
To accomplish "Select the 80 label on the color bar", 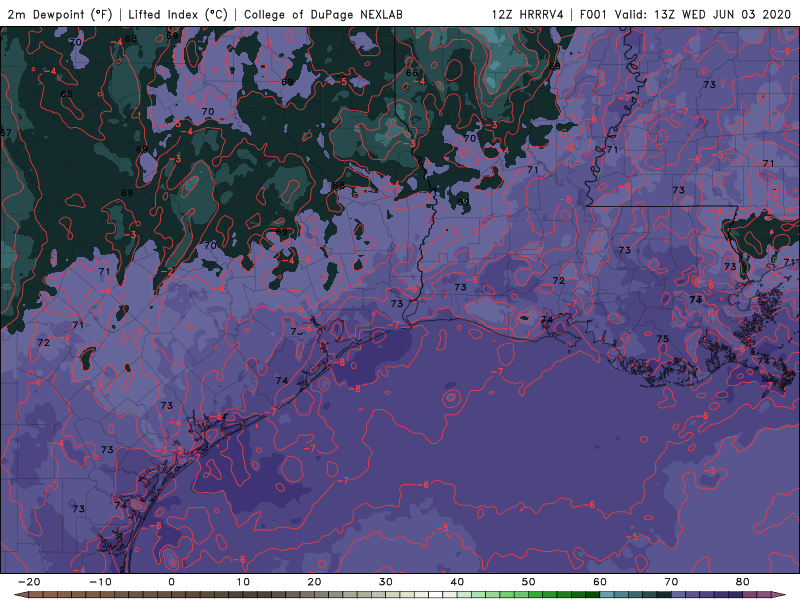I will coord(743,582).
